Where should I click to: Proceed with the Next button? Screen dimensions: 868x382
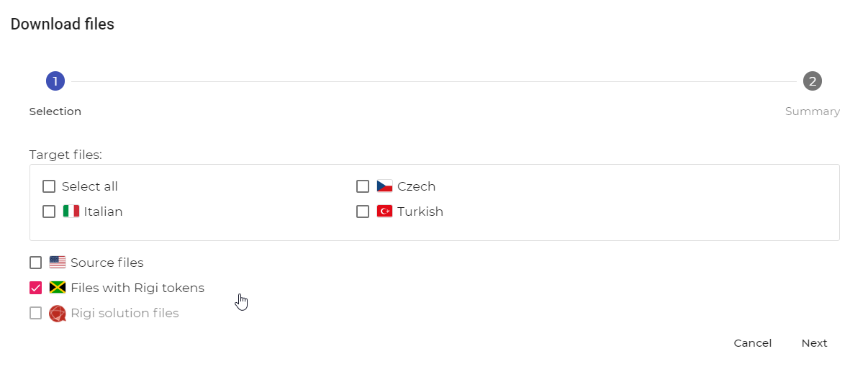click(x=814, y=343)
